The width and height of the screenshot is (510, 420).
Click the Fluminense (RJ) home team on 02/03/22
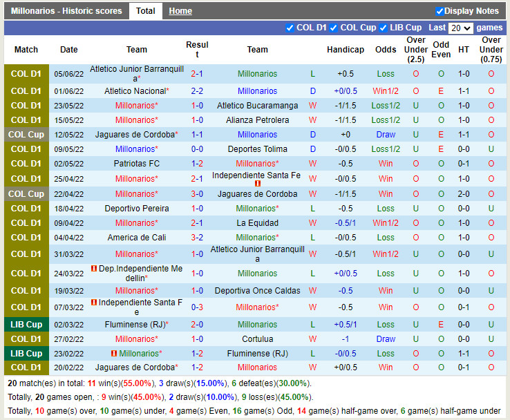click(135, 325)
